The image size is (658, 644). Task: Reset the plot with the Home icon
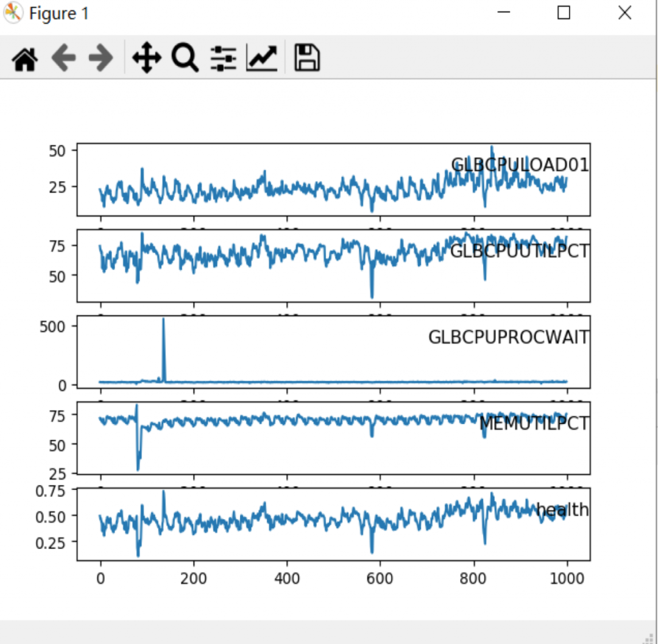click(x=25, y=58)
